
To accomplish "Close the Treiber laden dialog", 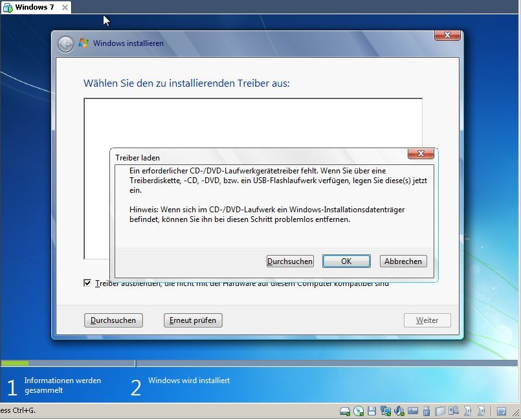I will point(421,153).
